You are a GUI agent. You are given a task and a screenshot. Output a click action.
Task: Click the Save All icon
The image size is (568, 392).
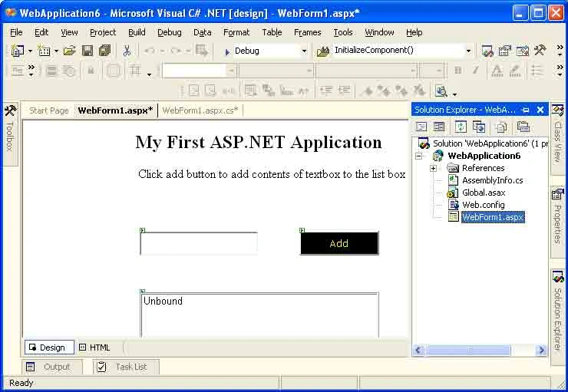(x=104, y=51)
